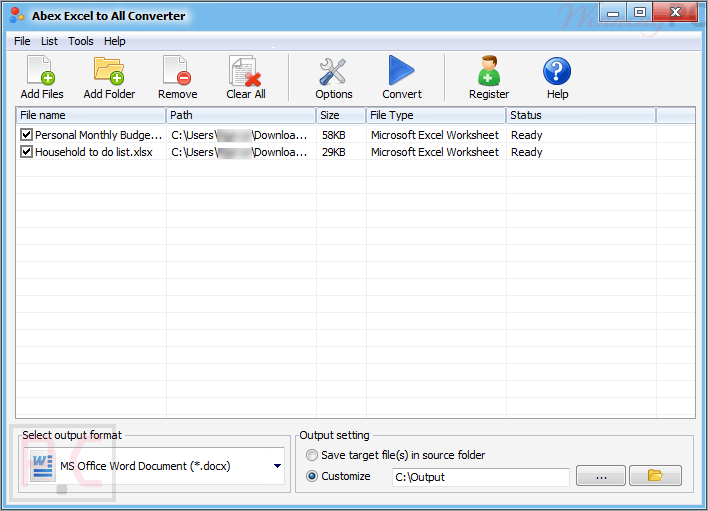Open the File menu

22,41
